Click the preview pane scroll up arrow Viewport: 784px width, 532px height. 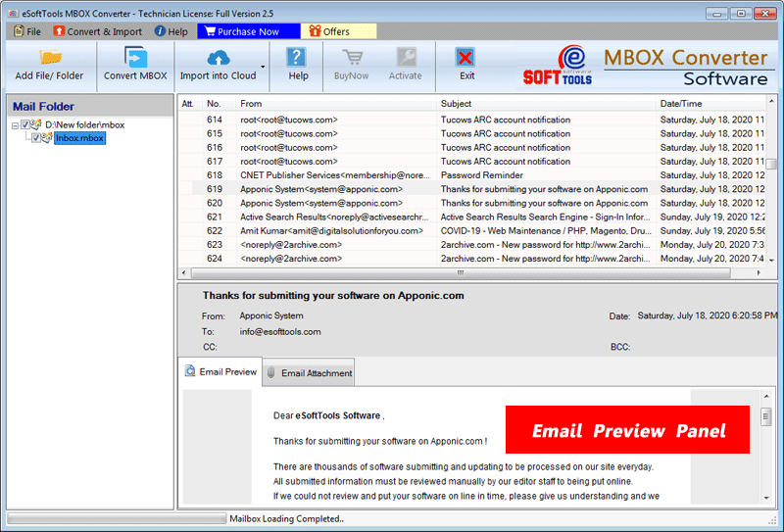click(766, 396)
